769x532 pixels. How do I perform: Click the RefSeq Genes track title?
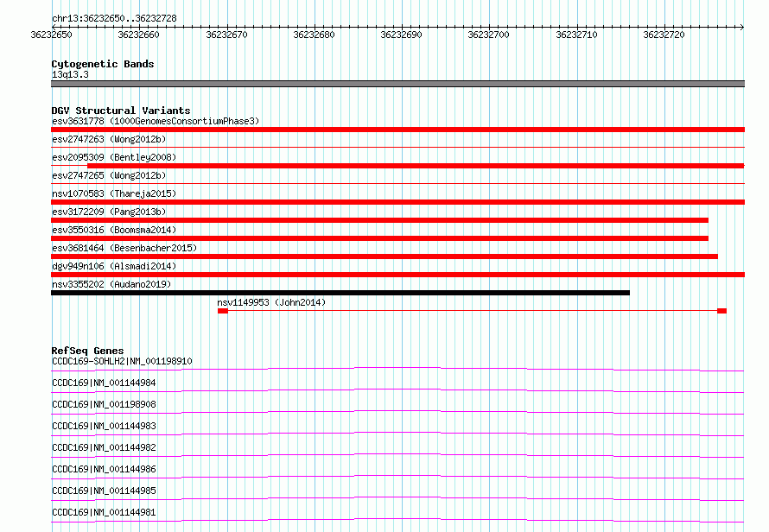[87, 351]
